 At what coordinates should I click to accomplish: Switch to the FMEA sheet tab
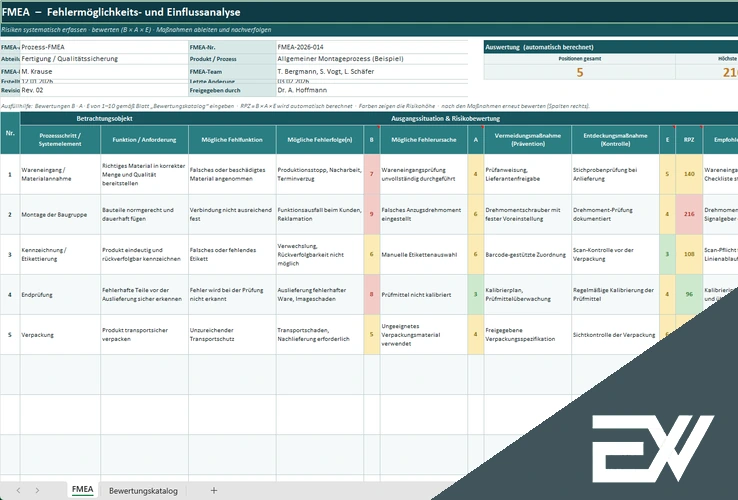point(82,490)
